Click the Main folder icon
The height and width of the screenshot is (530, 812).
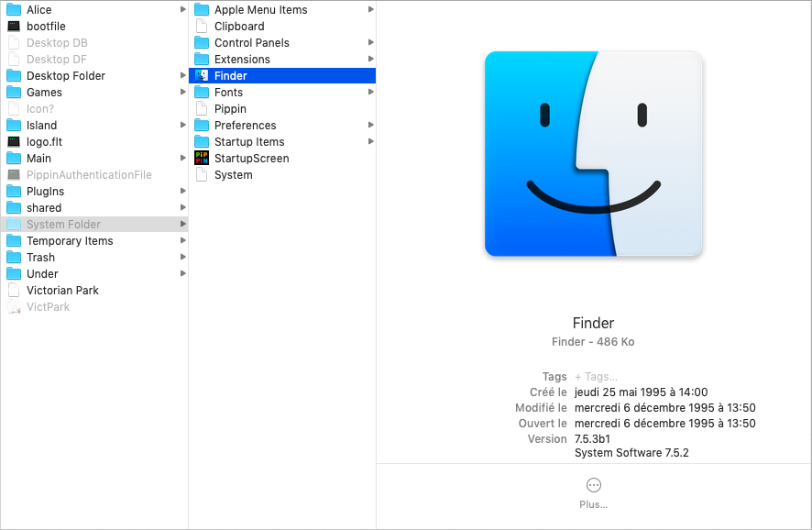pyautogui.click(x=14, y=159)
